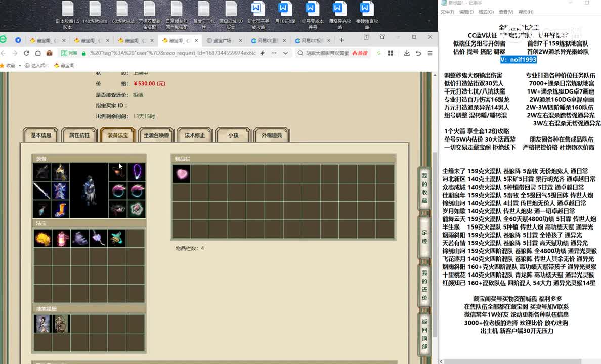This screenshot has width=601, height=364.
Task: Click the golden flame magic treasure icon
Action: [x=42, y=238]
